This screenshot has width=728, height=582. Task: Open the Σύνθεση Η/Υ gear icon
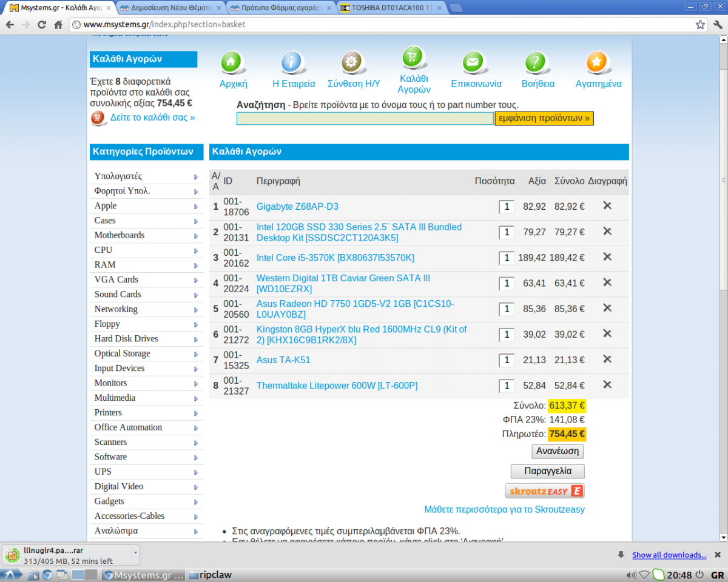353,62
